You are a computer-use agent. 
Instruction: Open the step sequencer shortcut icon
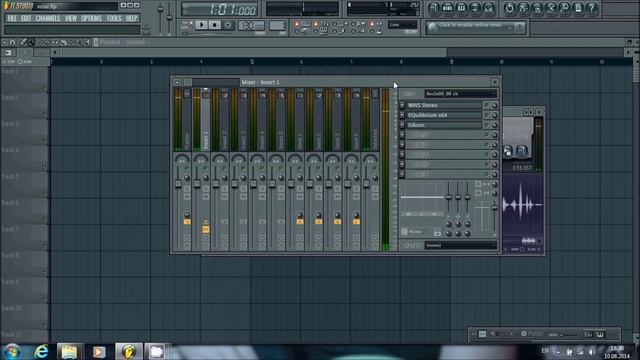point(447,8)
